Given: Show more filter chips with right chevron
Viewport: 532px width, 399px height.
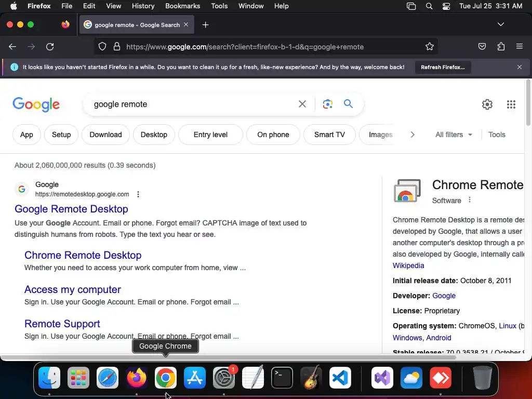Looking at the screenshot, I should pyautogui.click(x=412, y=135).
